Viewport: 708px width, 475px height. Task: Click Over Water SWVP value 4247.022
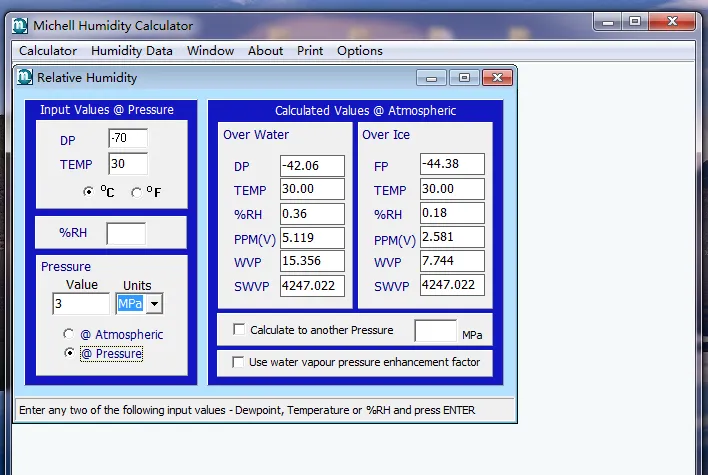tap(312, 286)
